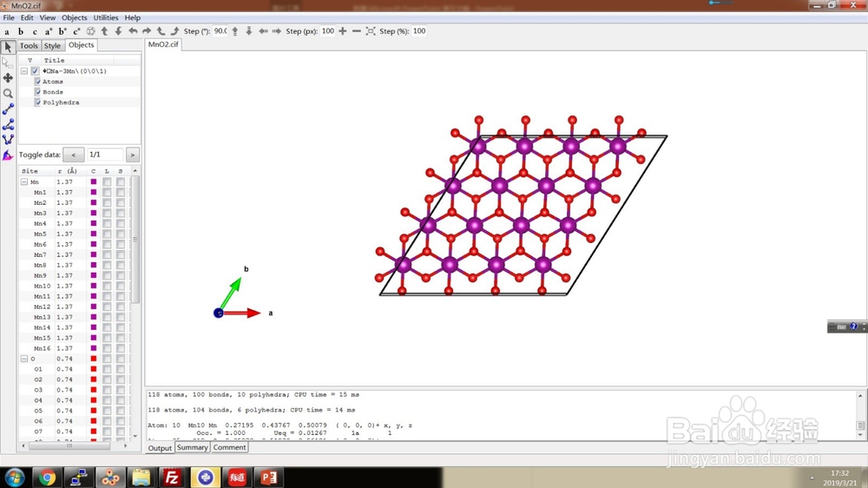This screenshot has height=488, width=868.
Task: Rotate the structure left about y
Action: (133, 31)
